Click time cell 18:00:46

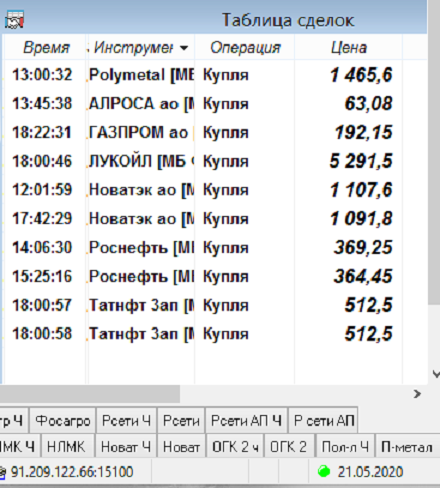tap(42, 161)
